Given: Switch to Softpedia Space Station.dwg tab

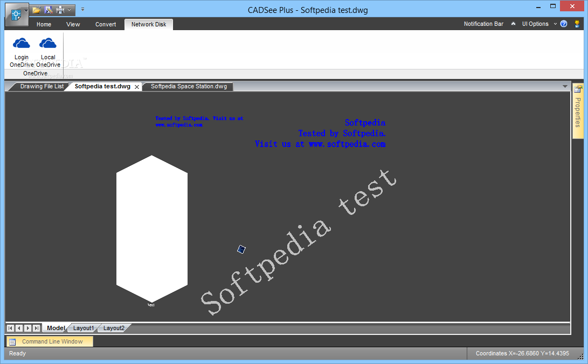Looking at the screenshot, I should 189,87.
